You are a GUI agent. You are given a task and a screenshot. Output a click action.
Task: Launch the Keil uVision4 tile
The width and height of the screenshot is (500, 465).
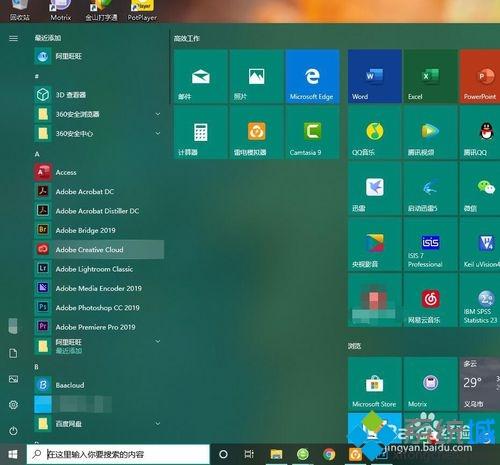pos(480,244)
